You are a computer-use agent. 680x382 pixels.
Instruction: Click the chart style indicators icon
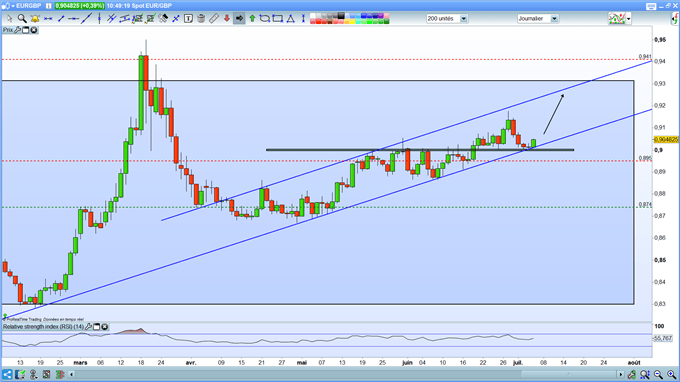pos(617,19)
